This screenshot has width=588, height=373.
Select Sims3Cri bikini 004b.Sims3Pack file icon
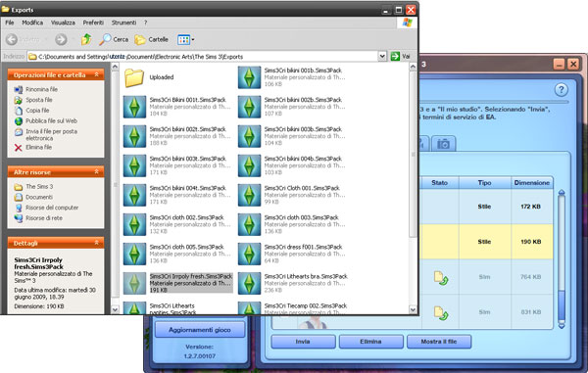[249, 165]
